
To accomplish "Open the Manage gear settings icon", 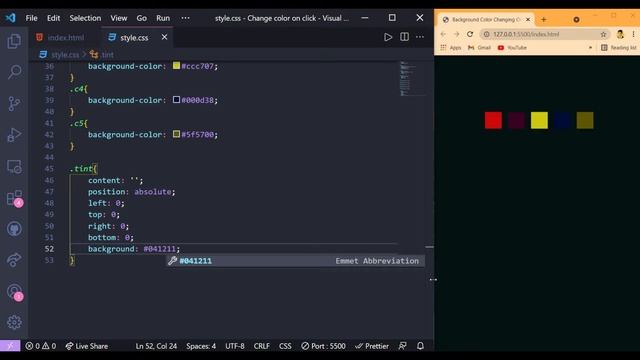I will 14,322.
